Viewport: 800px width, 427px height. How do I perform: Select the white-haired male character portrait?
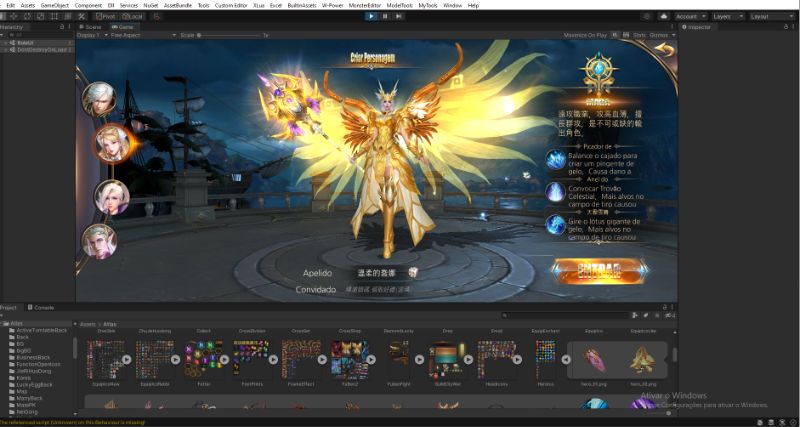pos(99,98)
